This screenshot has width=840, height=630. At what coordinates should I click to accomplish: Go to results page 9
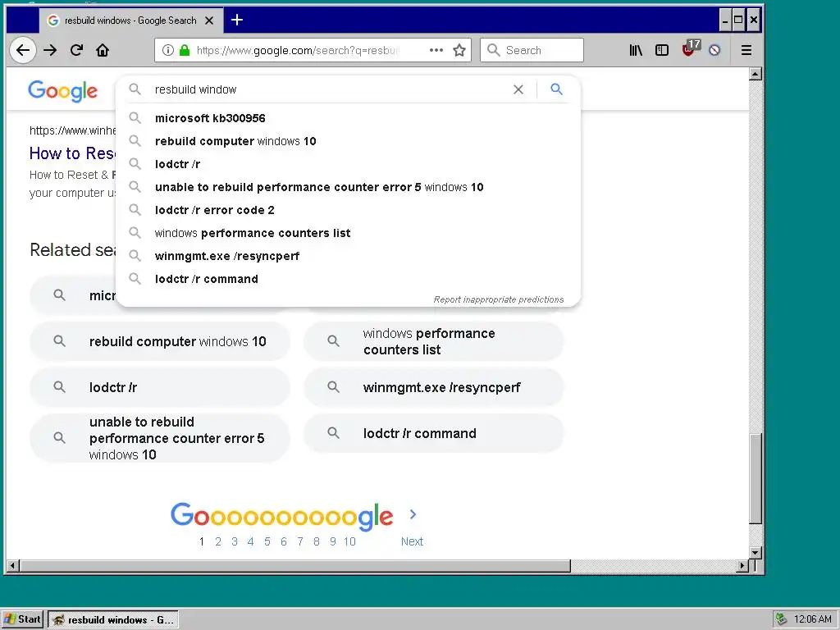333,541
